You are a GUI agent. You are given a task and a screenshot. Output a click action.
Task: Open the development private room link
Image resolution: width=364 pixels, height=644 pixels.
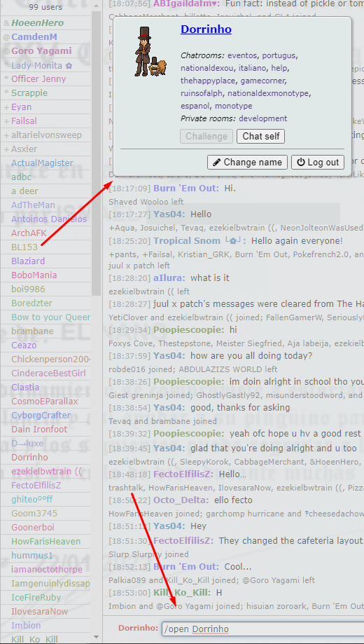[x=263, y=118]
